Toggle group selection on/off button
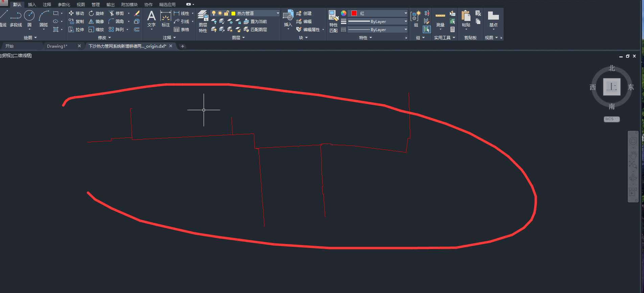Image resolution: width=644 pixels, height=293 pixels. pos(427,29)
